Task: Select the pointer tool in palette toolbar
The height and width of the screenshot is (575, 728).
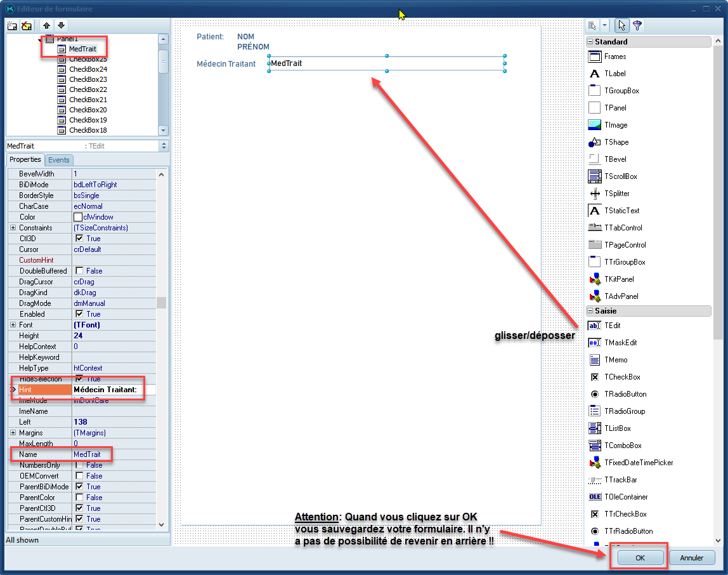Action: [x=621, y=25]
